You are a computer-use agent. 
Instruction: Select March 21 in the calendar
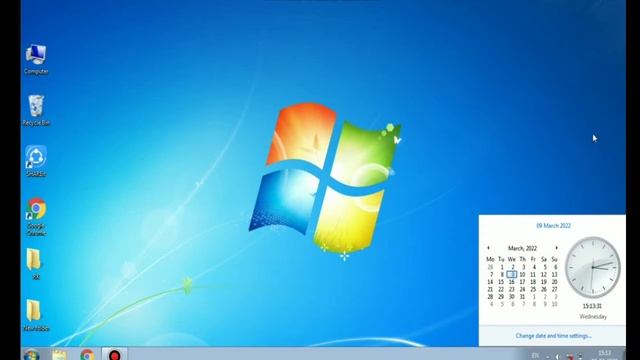coord(490,289)
